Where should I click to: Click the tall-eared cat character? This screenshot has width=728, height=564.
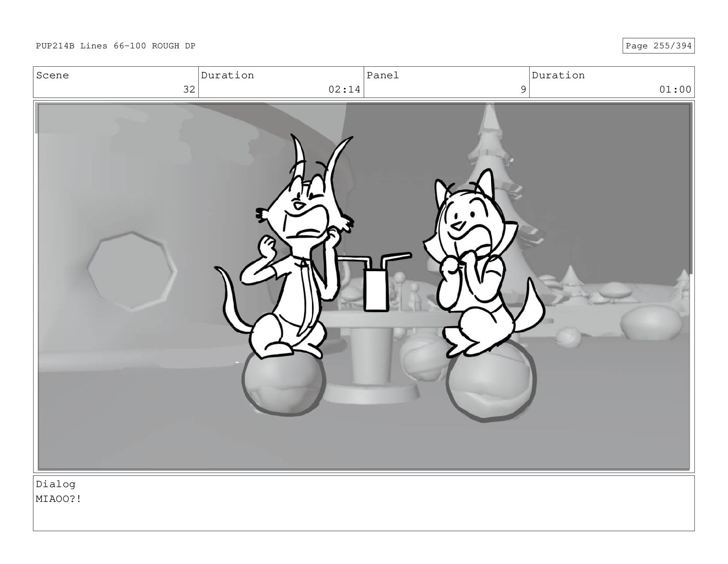click(x=284, y=246)
